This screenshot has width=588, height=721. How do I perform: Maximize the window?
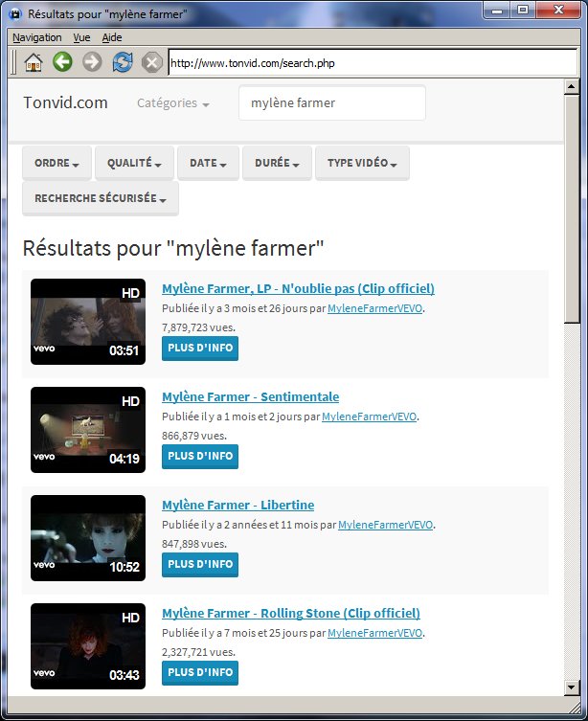pos(523,11)
